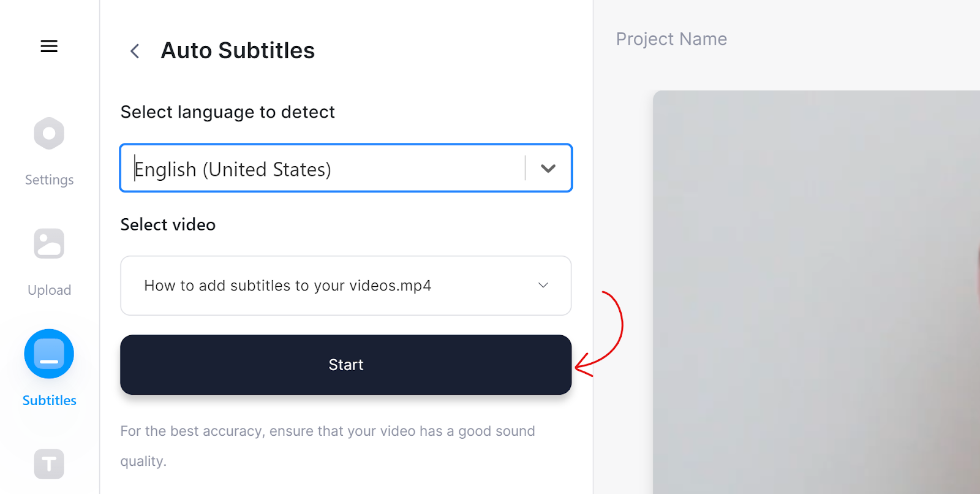Click the Start button
The width and height of the screenshot is (980, 494).
click(x=346, y=365)
